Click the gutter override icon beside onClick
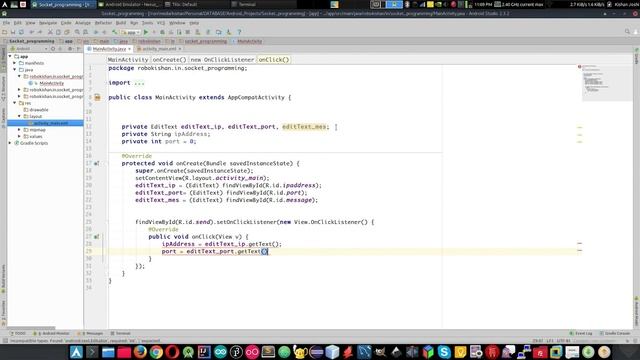The image size is (640, 360). [97, 237]
